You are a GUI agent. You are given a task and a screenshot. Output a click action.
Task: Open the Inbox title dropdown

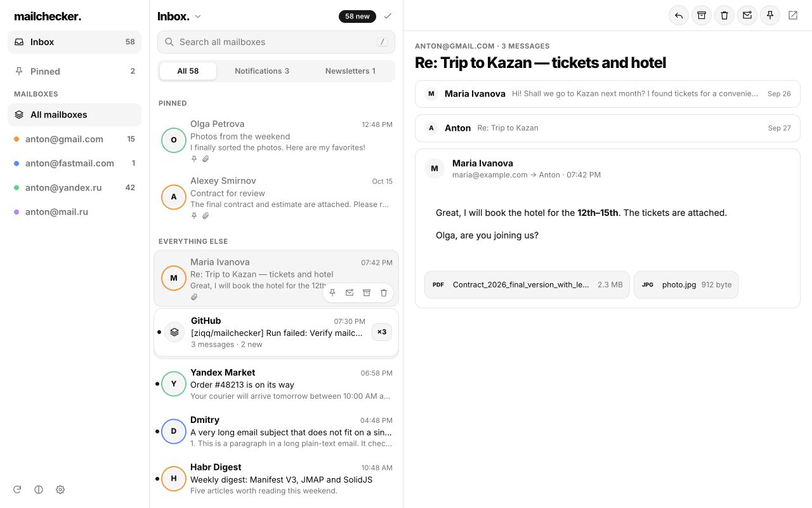point(180,17)
